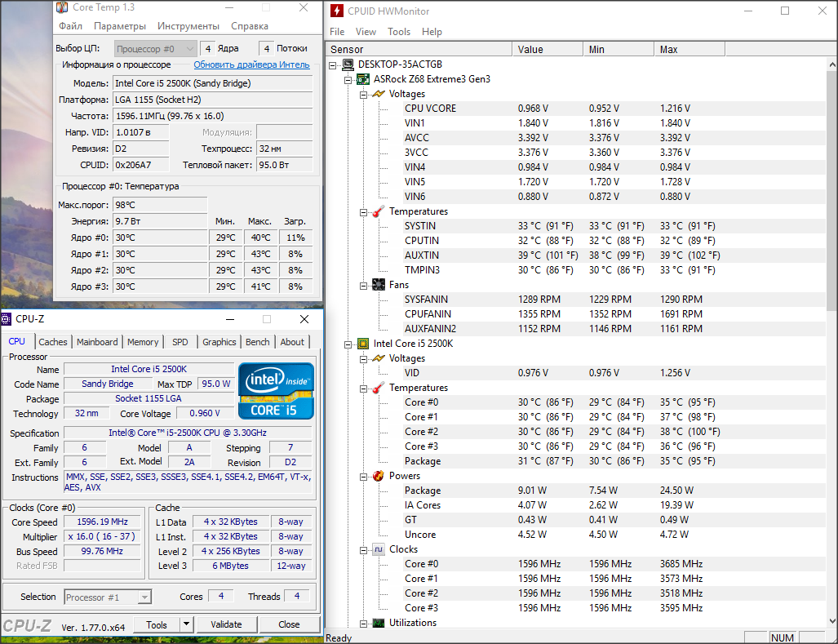838x644 pixels.
Task: Click the Value column header in HWMonitor
Action: click(x=548, y=49)
